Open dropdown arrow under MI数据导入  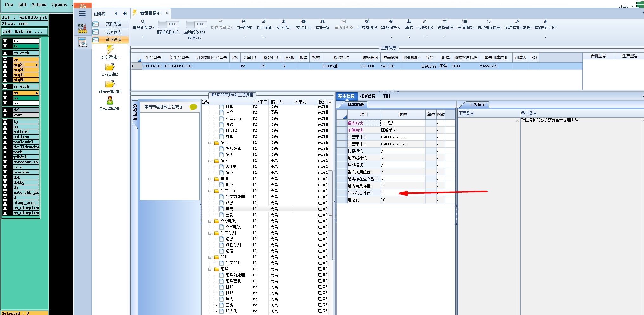click(391, 37)
